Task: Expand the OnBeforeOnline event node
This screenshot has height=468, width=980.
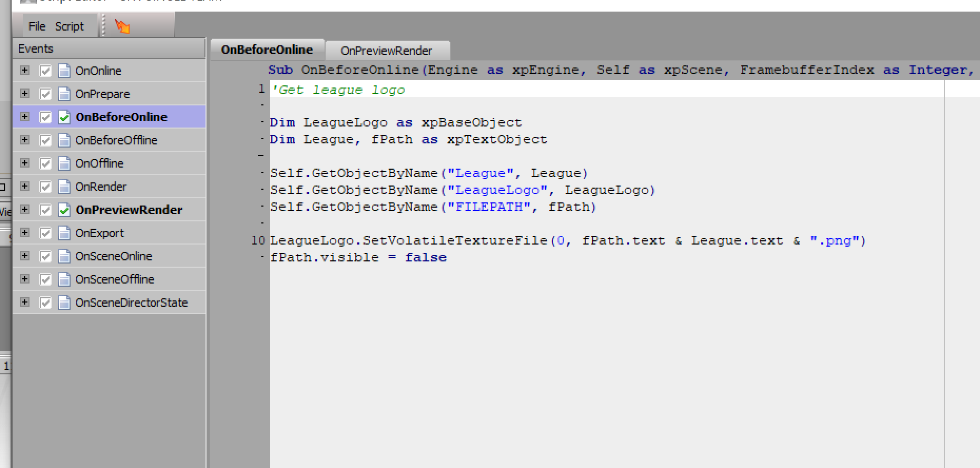Action: coord(25,116)
